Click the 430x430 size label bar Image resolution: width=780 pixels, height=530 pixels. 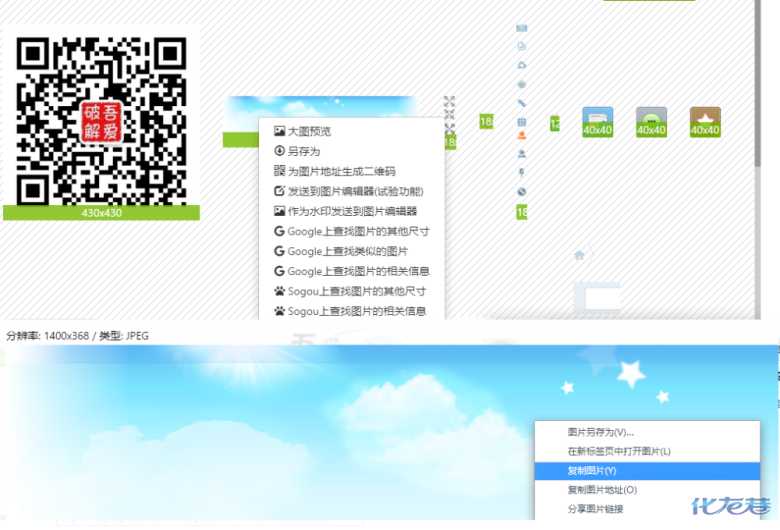point(101,213)
